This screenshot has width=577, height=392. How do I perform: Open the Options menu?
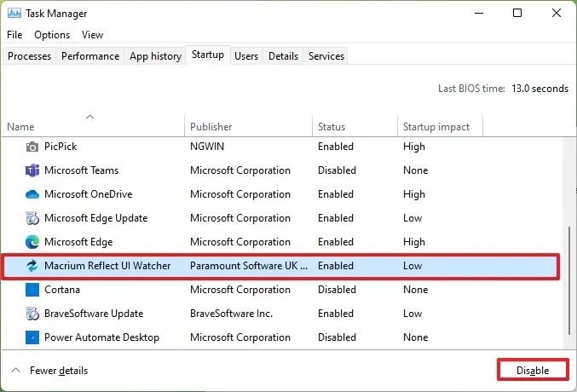(52, 35)
